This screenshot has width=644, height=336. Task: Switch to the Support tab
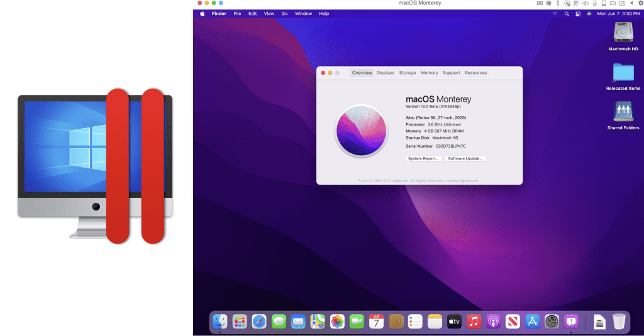(x=452, y=73)
